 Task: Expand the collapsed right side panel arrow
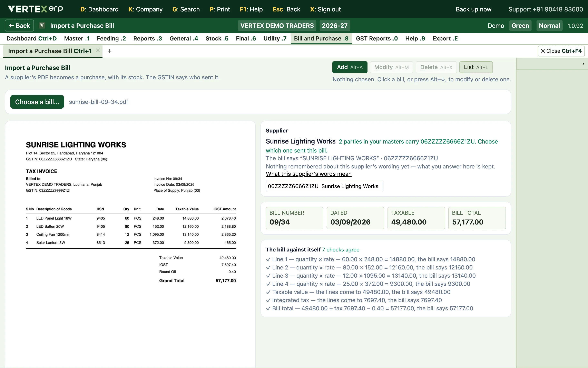[x=583, y=64]
